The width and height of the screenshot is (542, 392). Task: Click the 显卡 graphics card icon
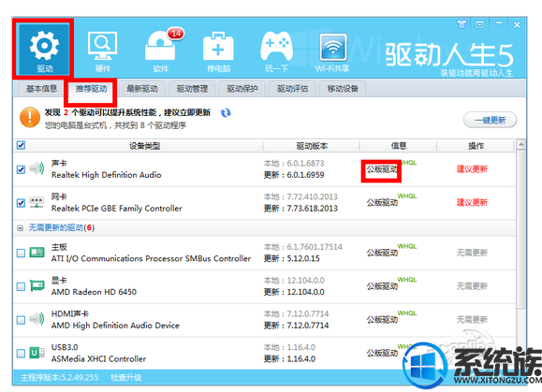[x=37, y=286]
